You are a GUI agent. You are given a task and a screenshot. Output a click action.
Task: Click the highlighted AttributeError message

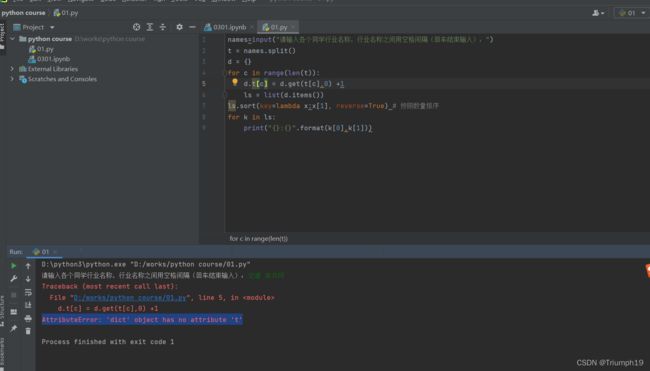142,320
